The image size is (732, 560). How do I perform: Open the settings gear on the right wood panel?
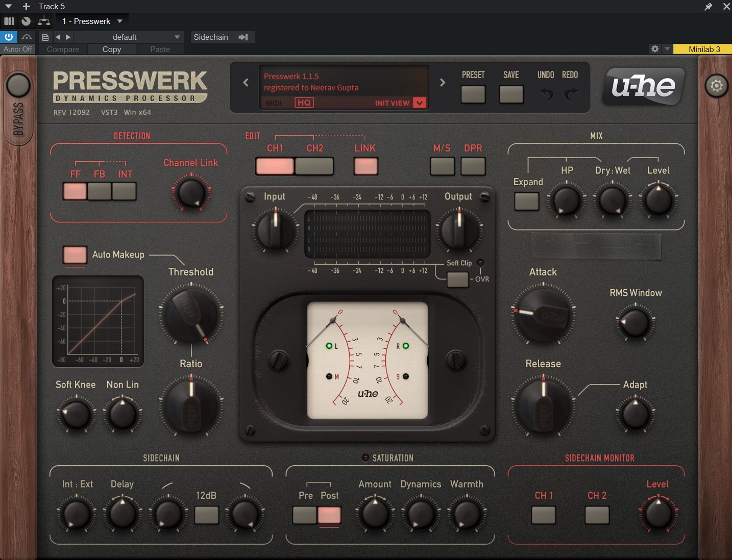tap(716, 86)
